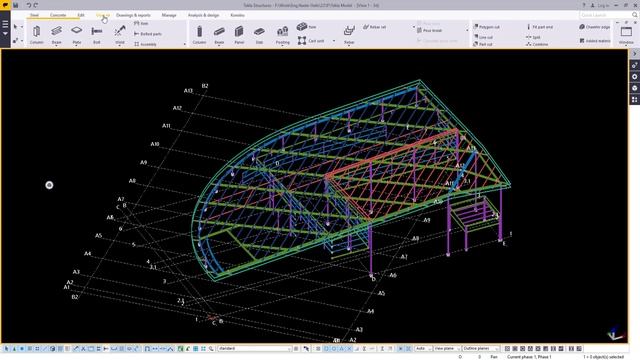Click the search magnifier in Quick Launch
The image size is (640, 360).
pyautogui.click(x=634, y=15)
